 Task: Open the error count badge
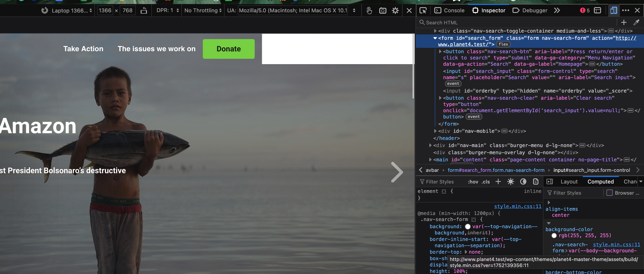(x=585, y=11)
